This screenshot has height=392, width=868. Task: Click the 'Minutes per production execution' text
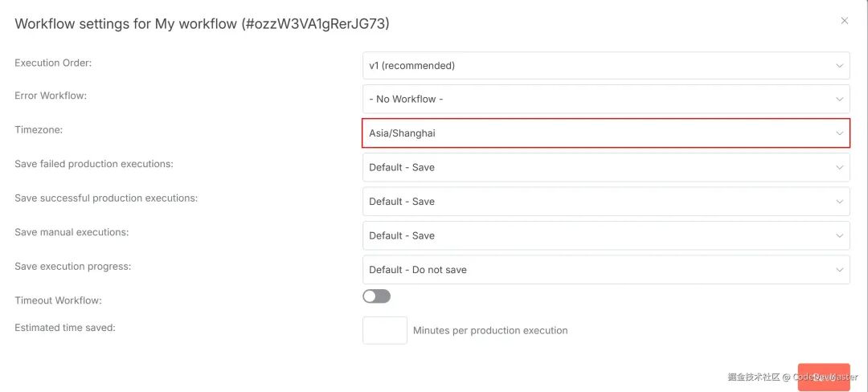click(x=490, y=331)
